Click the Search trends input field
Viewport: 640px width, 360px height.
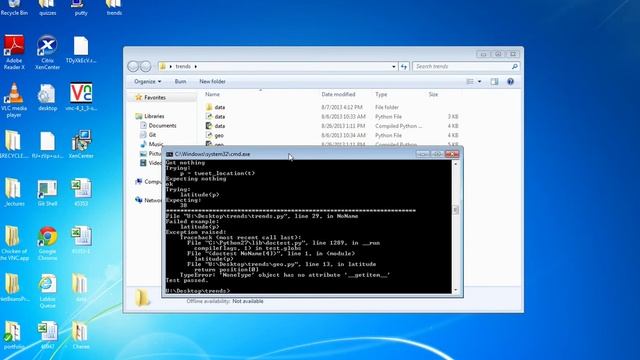click(462, 66)
